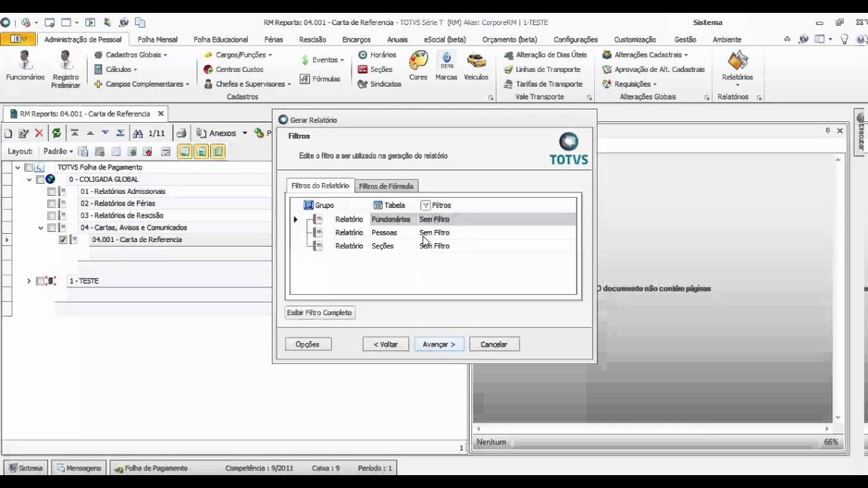This screenshot has width=868, height=488.
Task: Open Mensagens in the status bar
Action: [x=79, y=468]
